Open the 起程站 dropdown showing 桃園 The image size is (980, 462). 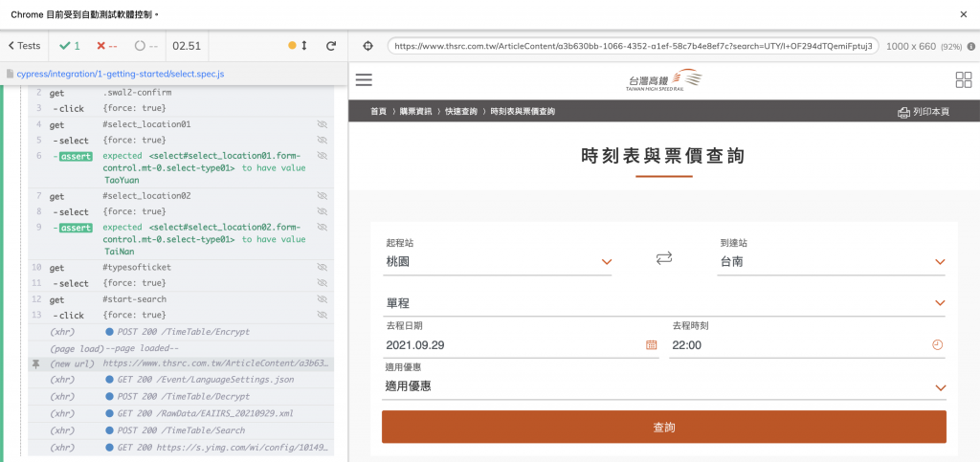[x=498, y=261]
